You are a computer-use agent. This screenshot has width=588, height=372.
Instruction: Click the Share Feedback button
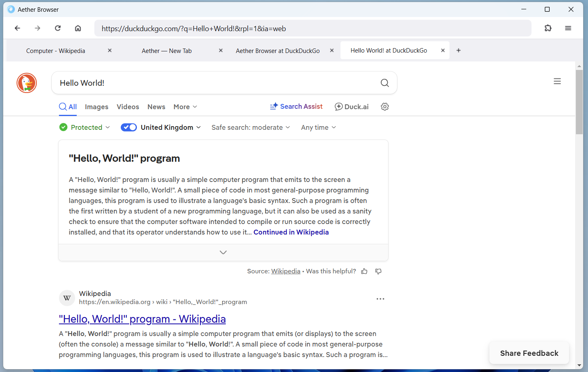[x=529, y=353]
